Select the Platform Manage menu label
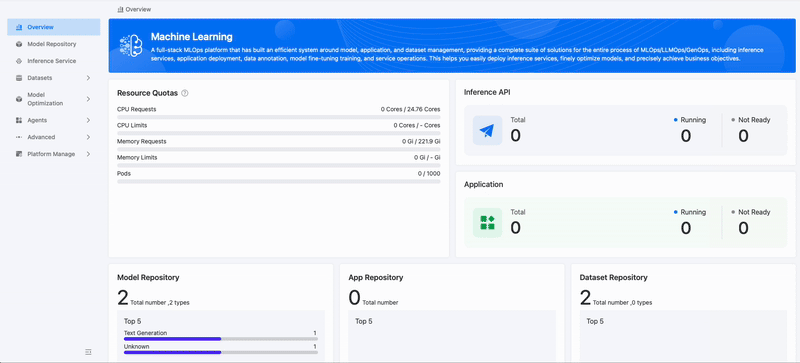The width and height of the screenshot is (800, 363). pyautogui.click(x=51, y=154)
